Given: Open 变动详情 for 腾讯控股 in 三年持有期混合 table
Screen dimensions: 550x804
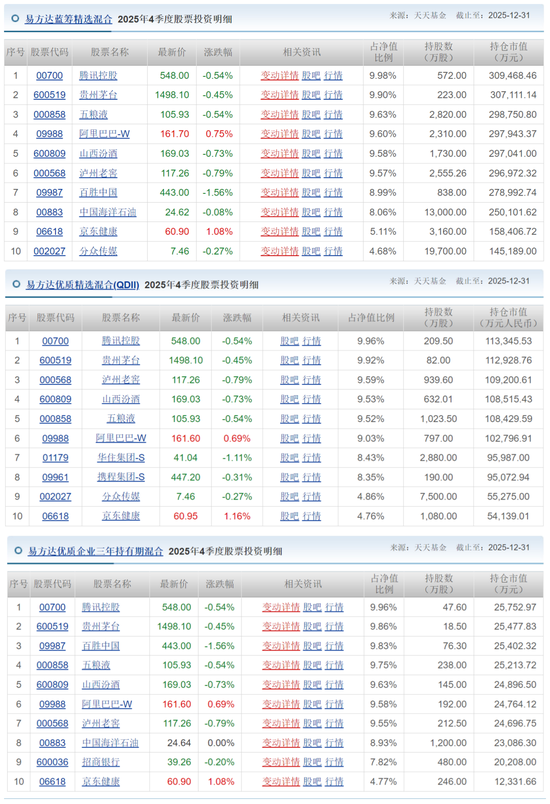Looking at the screenshot, I should click(x=281, y=607).
